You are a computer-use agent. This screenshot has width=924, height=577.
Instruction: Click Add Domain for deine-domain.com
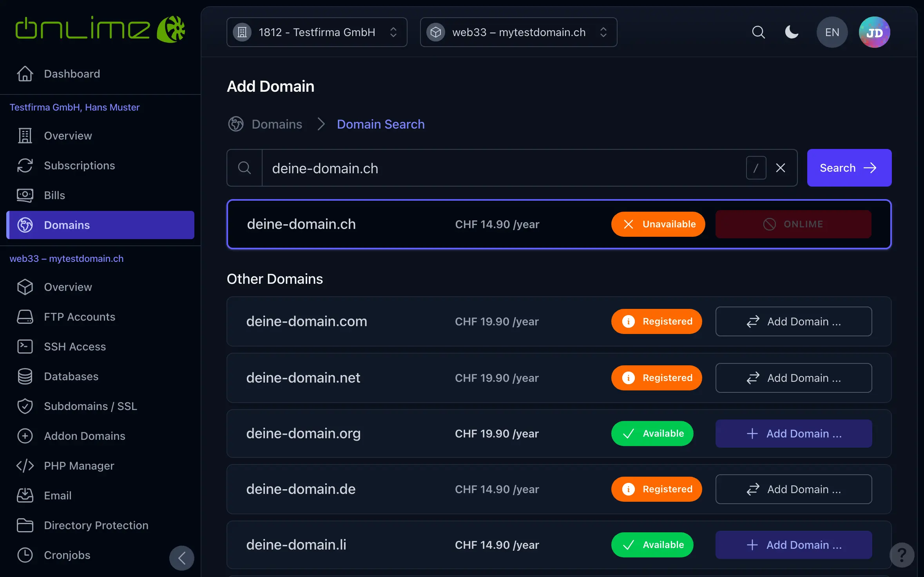pyautogui.click(x=794, y=321)
